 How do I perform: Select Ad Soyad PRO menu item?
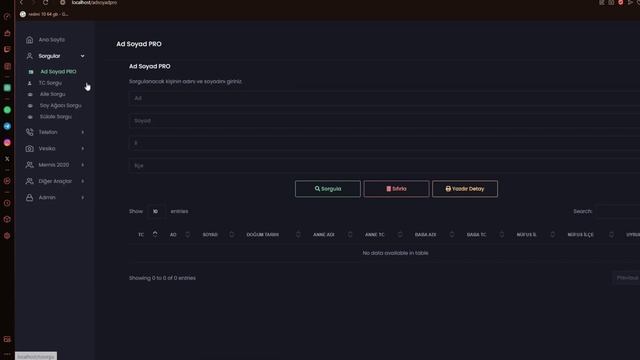click(58, 71)
